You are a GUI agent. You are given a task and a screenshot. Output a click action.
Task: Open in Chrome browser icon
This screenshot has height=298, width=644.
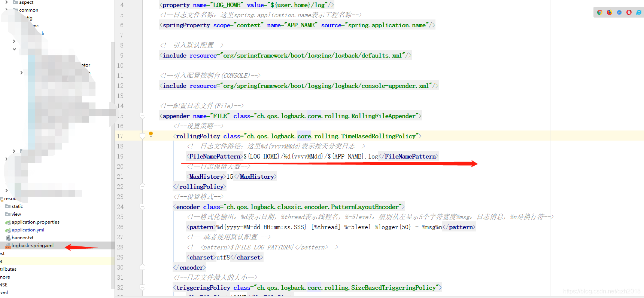click(x=599, y=12)
